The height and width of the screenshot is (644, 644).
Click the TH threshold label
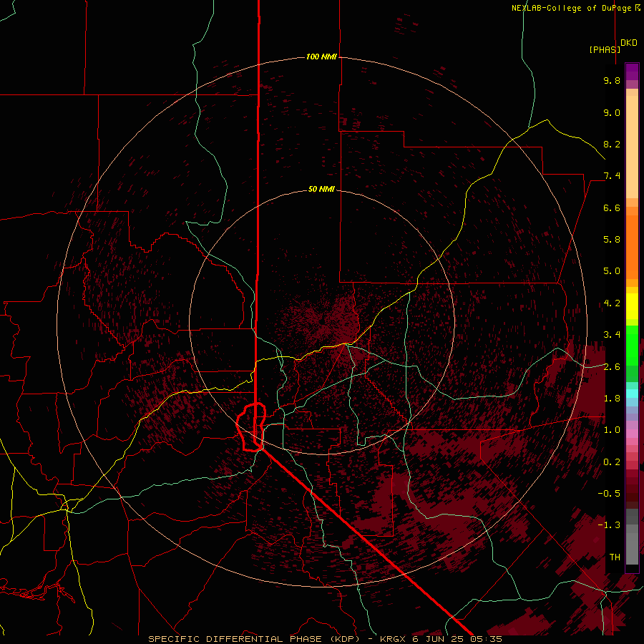615,557
